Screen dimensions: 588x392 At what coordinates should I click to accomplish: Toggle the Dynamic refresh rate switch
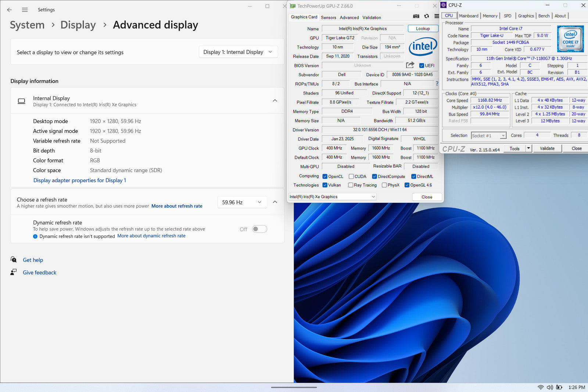click(259, 229)
